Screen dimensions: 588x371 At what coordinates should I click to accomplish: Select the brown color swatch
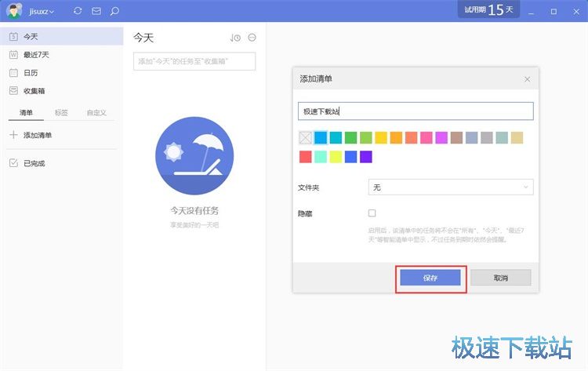click(x=456, y=138)
